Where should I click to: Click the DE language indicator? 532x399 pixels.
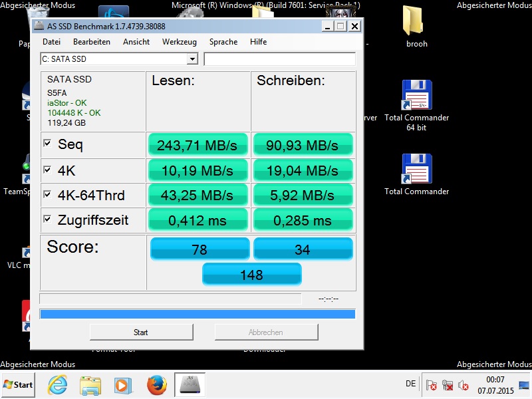click(410, 384)
